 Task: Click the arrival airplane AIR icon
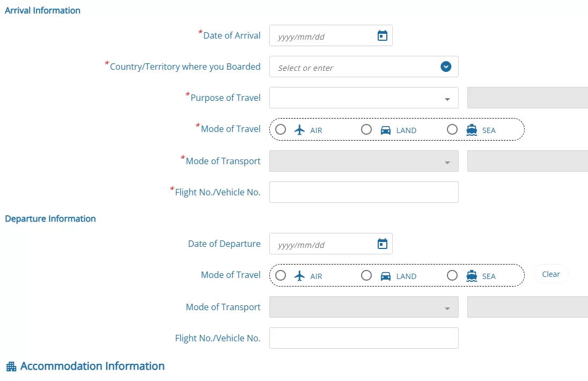point(300,130)
